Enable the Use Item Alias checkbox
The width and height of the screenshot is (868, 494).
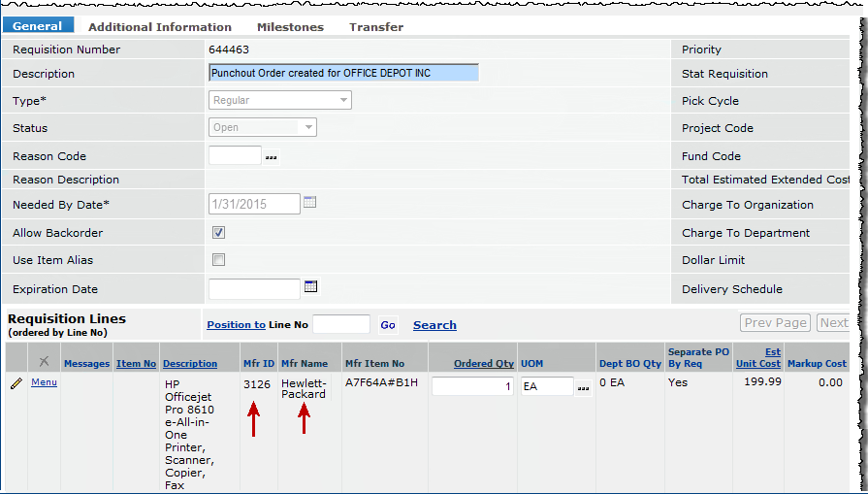point(219,260)
